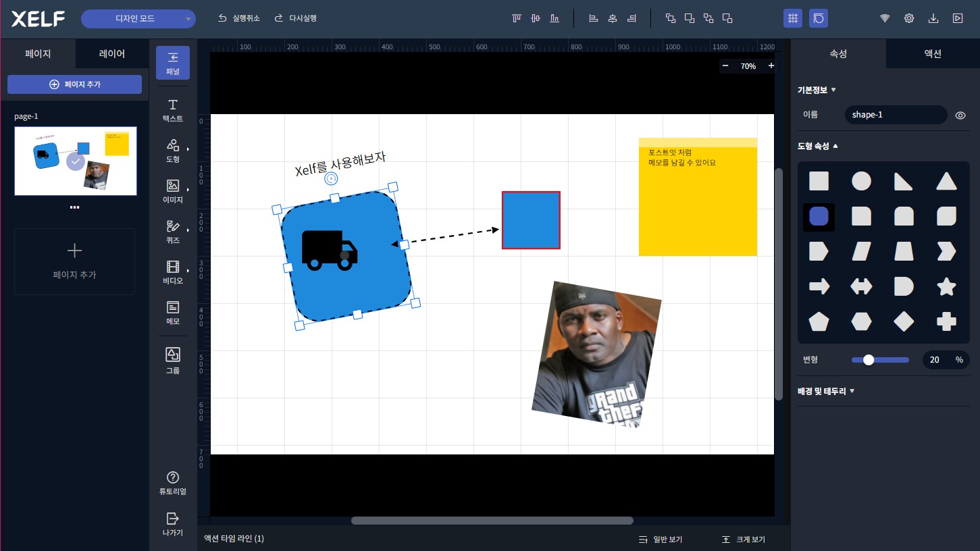Open the 퀴즈 quiz tool

tap(173, 232)
